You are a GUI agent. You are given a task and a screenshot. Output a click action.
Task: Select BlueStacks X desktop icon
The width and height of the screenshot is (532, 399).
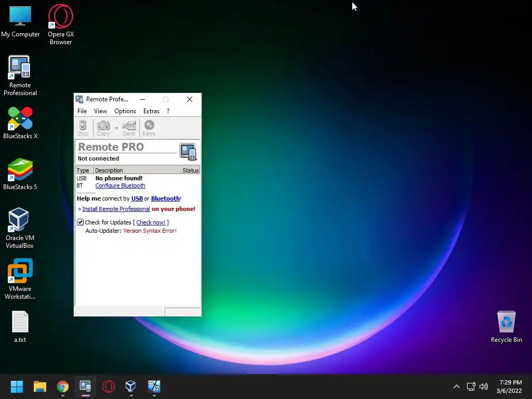coord(20,123)
